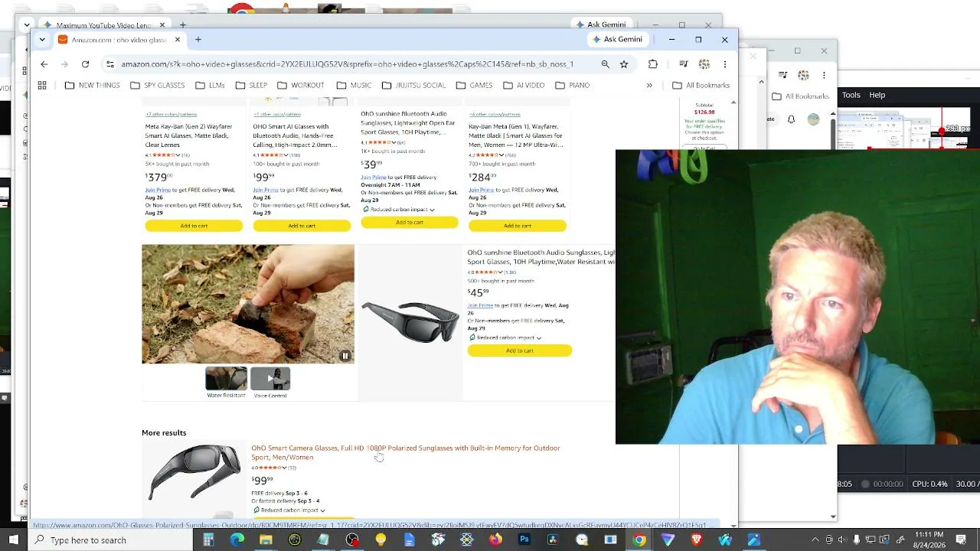
Task: Add Ray-Ban Meta Gen 1 Wayfarer to cart
Action: pos(518,226)
